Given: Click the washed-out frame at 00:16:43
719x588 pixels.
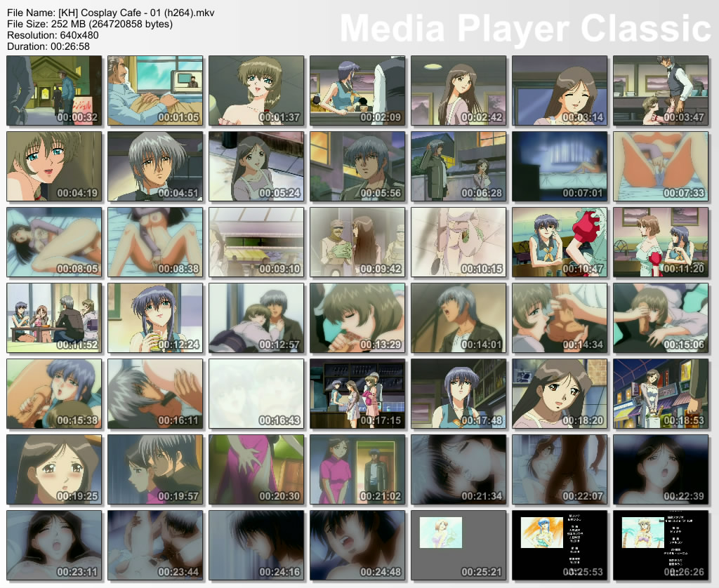Looking at the screenshot, I should point(256,394).
